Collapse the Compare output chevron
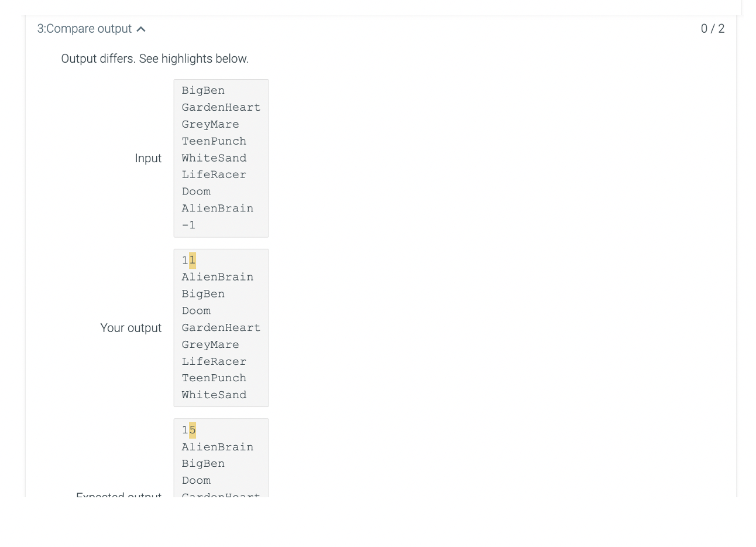The height and width of the screenshot is (547, 756). 141,29
